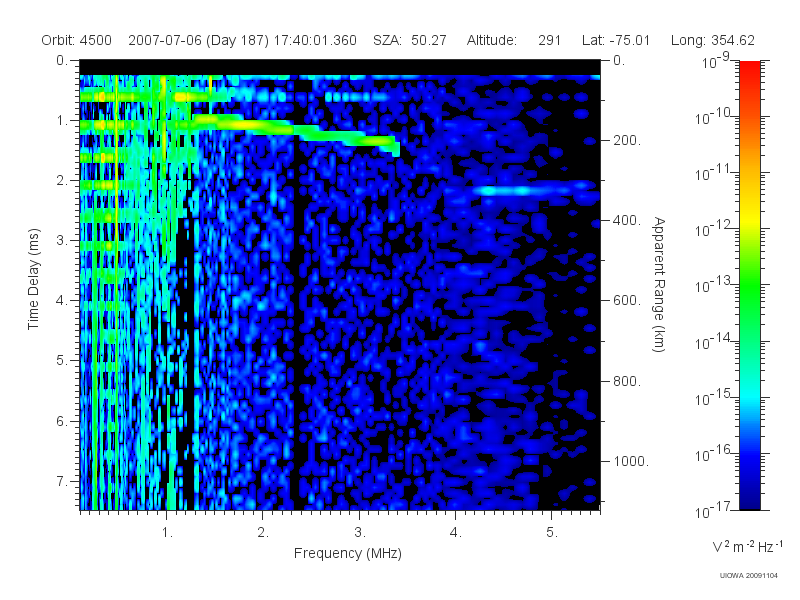Click the apparent range tick label '800.'
The image size is (800, 600).
coord(627,381)
